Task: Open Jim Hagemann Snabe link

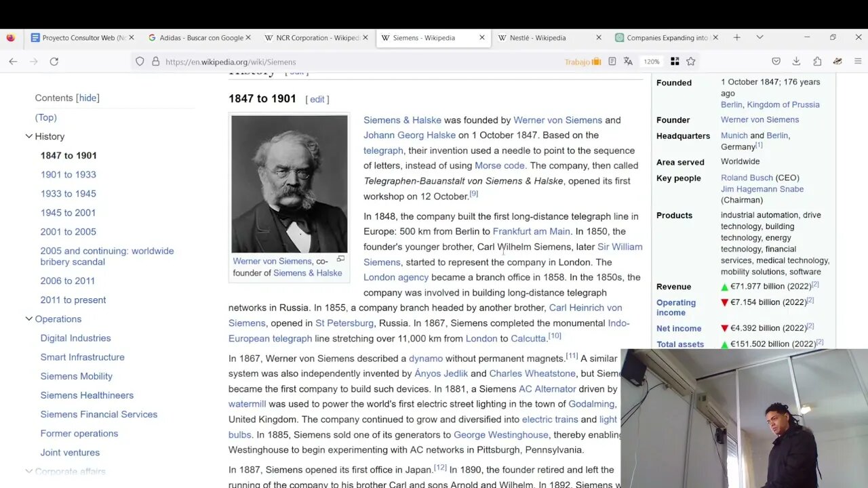Action: (762, 189)
